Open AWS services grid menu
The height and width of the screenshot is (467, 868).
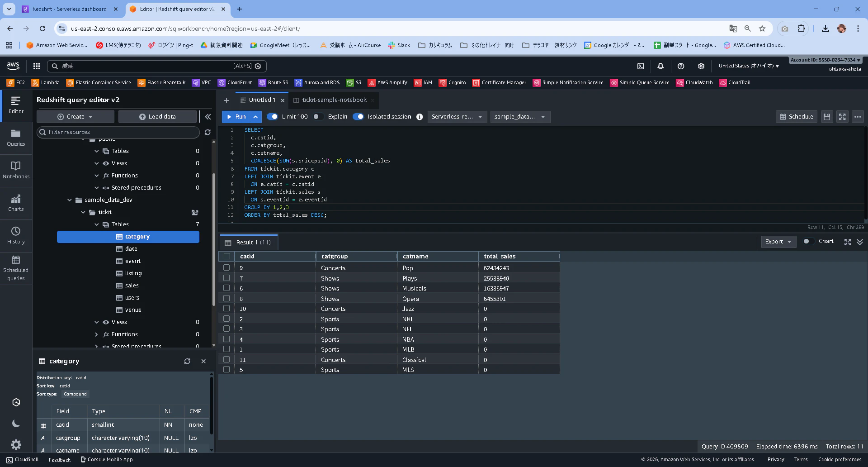37,66
